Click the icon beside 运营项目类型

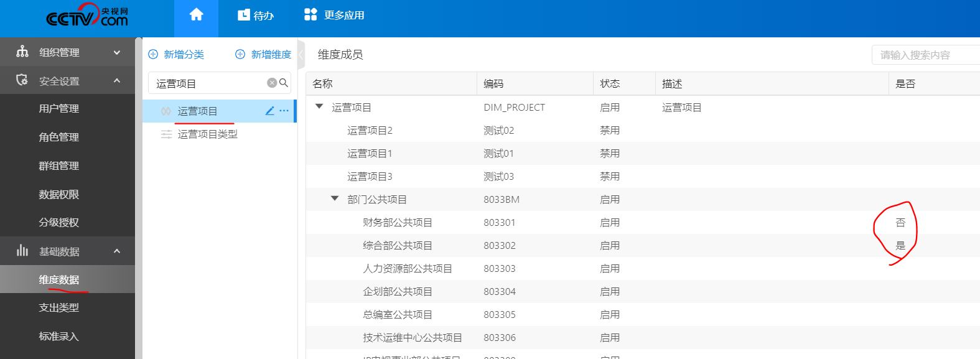(167, 134)
